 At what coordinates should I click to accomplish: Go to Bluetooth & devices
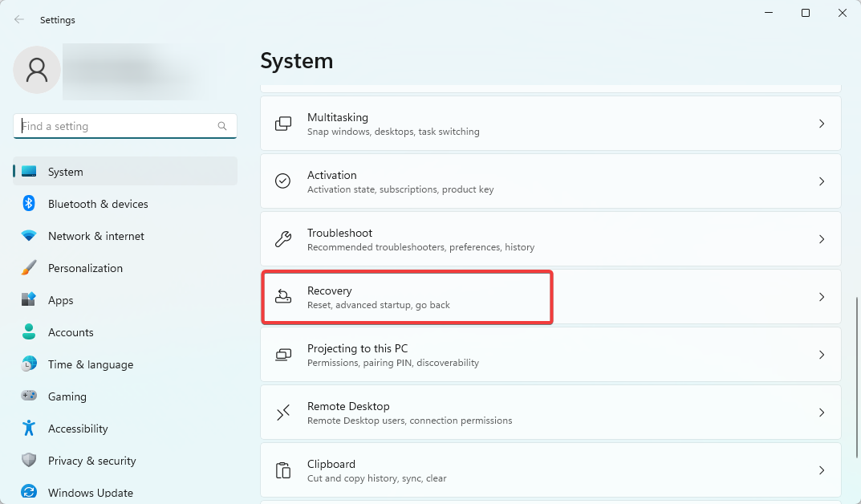[125, 204]
